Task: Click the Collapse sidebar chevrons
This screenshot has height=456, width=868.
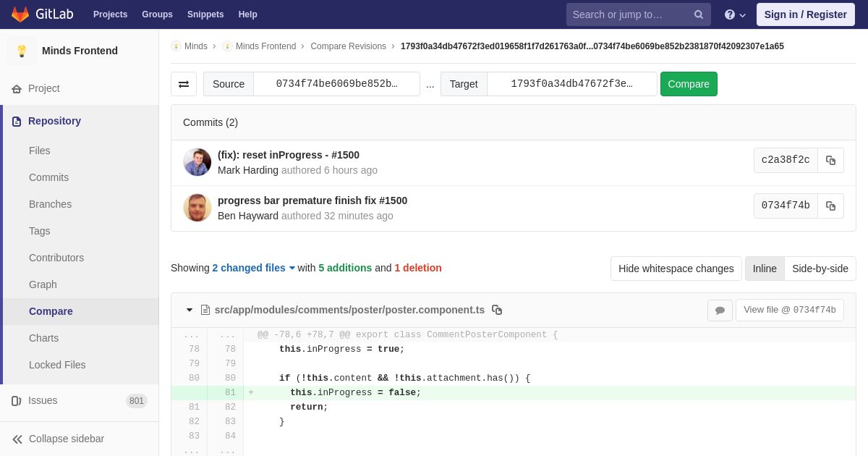Action: tap(17, 439)
